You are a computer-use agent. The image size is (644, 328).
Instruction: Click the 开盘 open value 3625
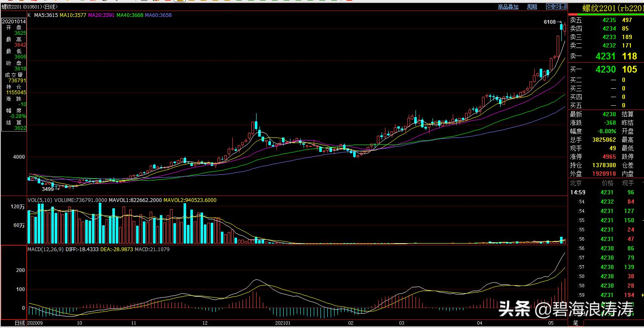click(20, 33)
